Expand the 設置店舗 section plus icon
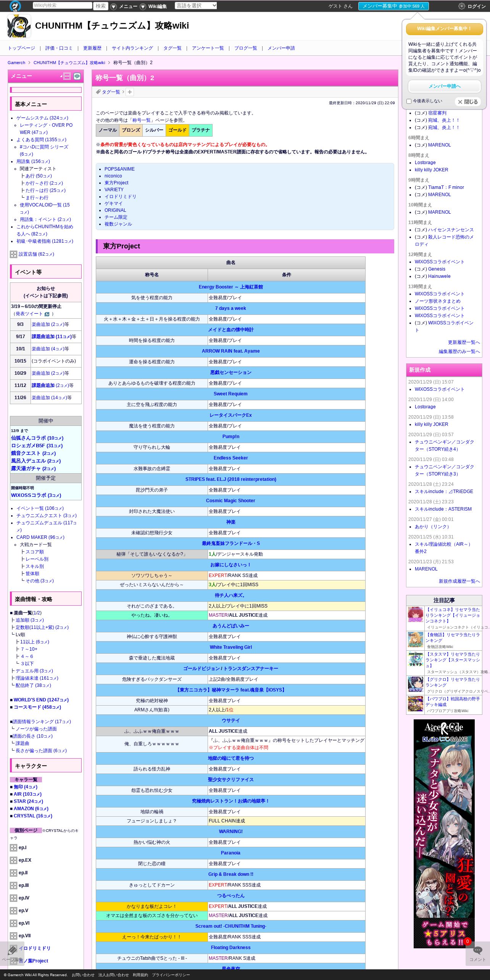Viewport: 490px width, 980px height. (13, 254)
